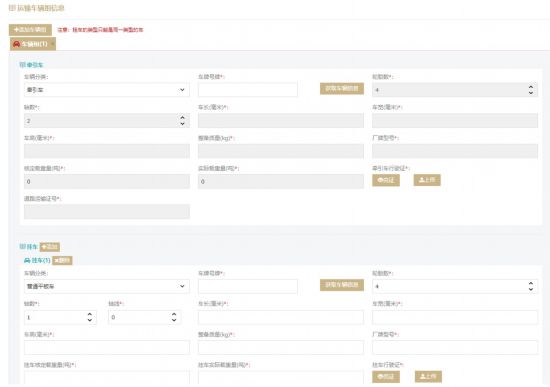
Task: Click the 挂车核定载重量(吨) field
Action: tap(107, 378)
